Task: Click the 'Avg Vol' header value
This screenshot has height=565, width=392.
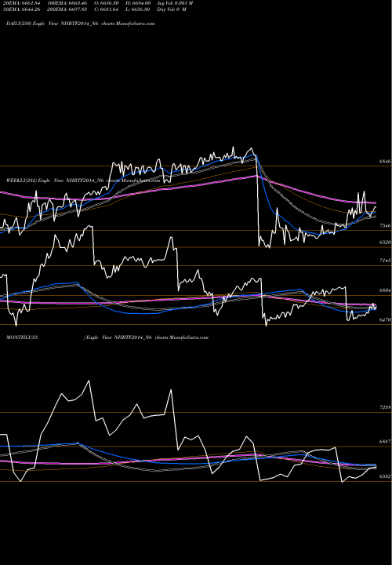Action: pos(175,3)
